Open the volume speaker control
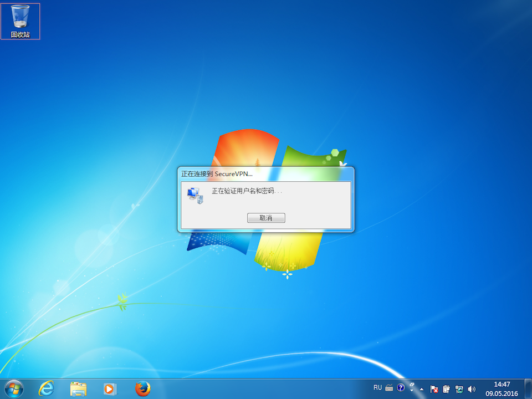 tap(472, 389)
